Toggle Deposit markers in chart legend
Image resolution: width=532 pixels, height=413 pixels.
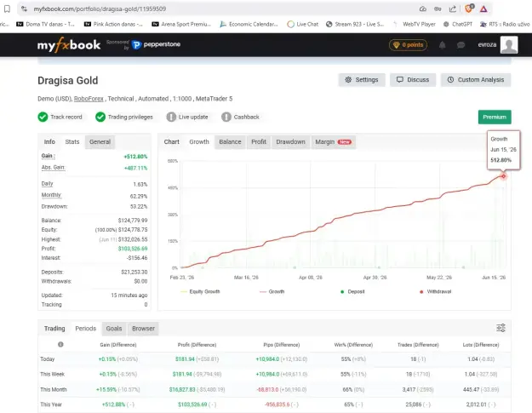click(x=352, y=291)
